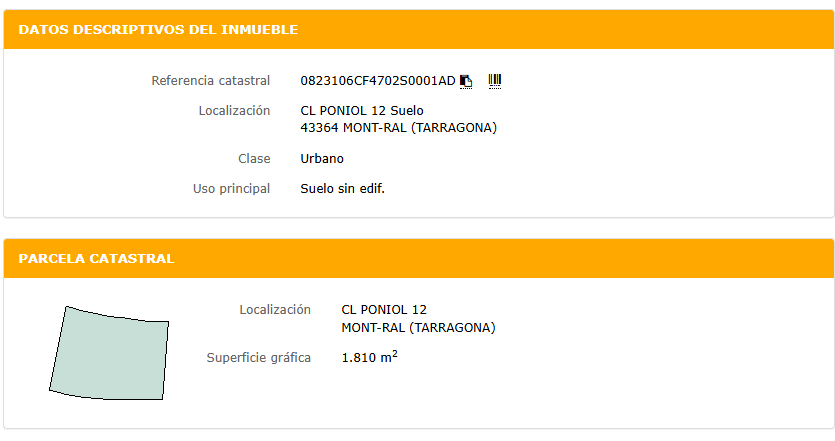This screenshot has width=835, height=441.
Task: Click the 'Localización' label under property data
Action: click(234, 110)
